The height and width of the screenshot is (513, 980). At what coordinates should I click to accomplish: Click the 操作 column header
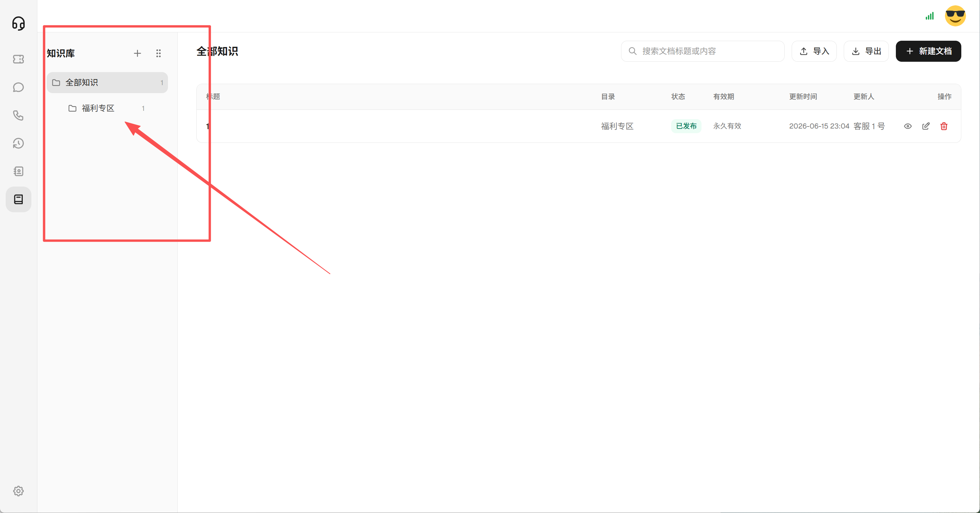(944, 96)
